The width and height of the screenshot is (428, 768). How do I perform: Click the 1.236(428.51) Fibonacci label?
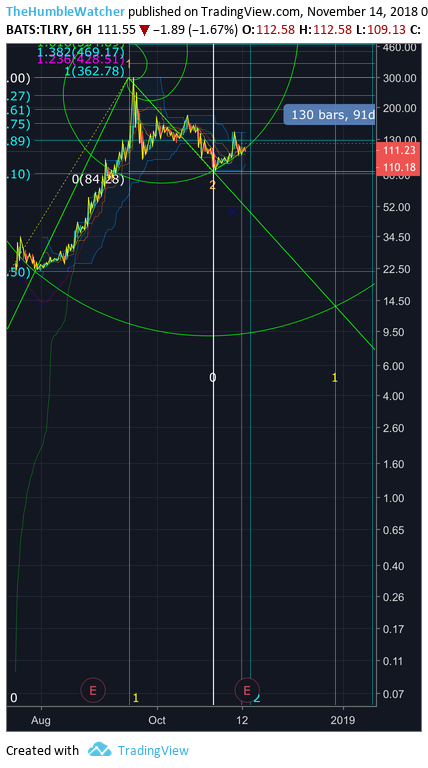81,60
